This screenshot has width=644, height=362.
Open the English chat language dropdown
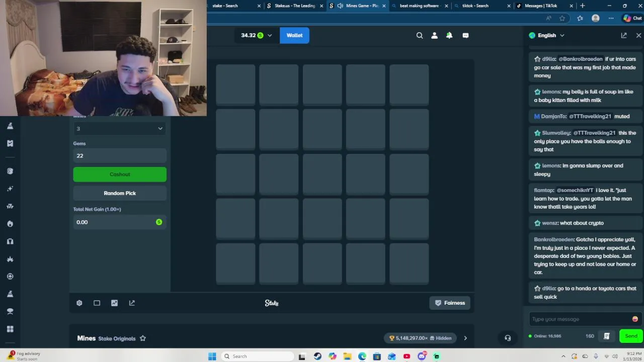pyautogui.click(x=547, y=35)
